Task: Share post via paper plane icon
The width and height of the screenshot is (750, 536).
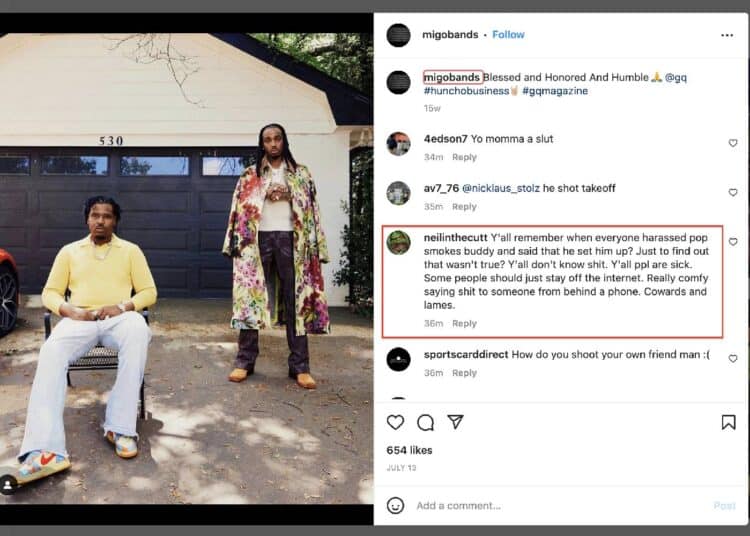Action: point(455,422)
